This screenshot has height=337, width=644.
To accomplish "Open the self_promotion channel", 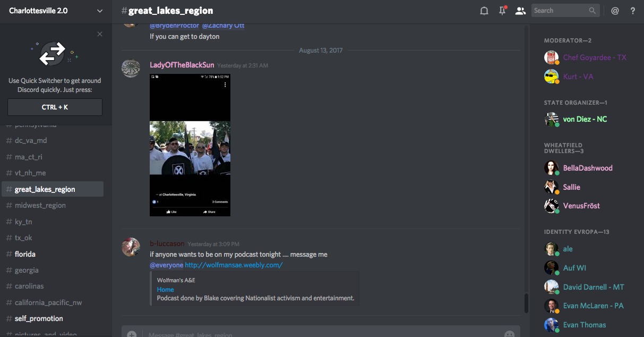I will click(x=39, y=318).
